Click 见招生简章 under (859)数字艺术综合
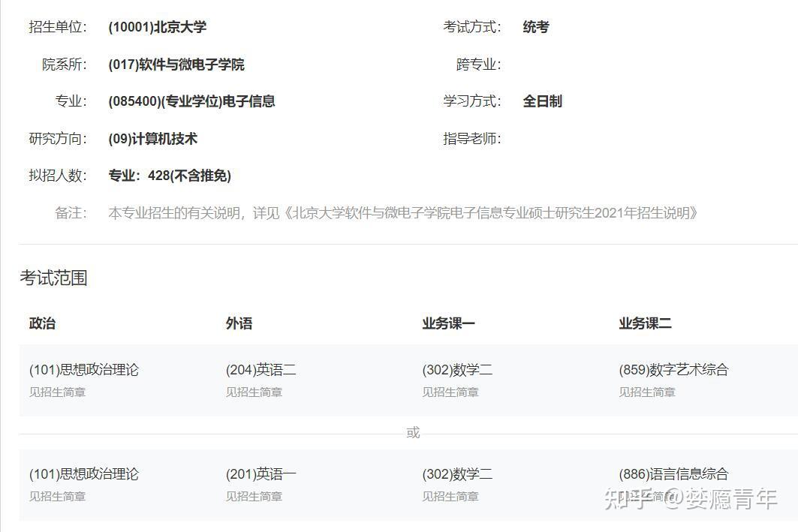 pyautogui.click(x=647, y=392)
